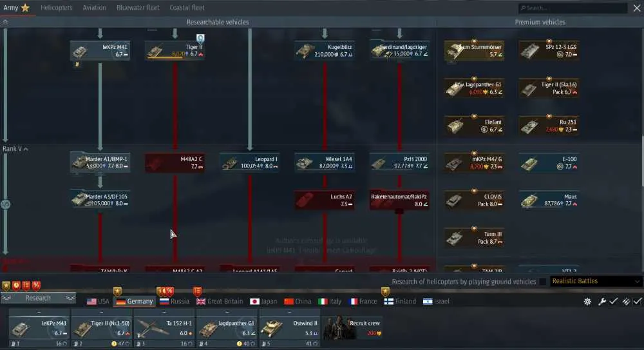The image size is (644, 350).
Task: Switch to the Japan nation
Action: 263,302
